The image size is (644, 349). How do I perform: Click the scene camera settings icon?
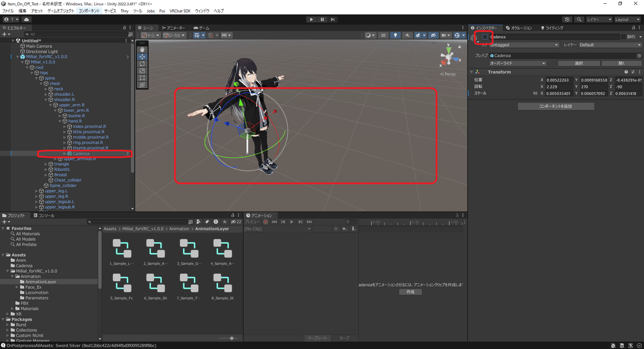click(445, 35)
